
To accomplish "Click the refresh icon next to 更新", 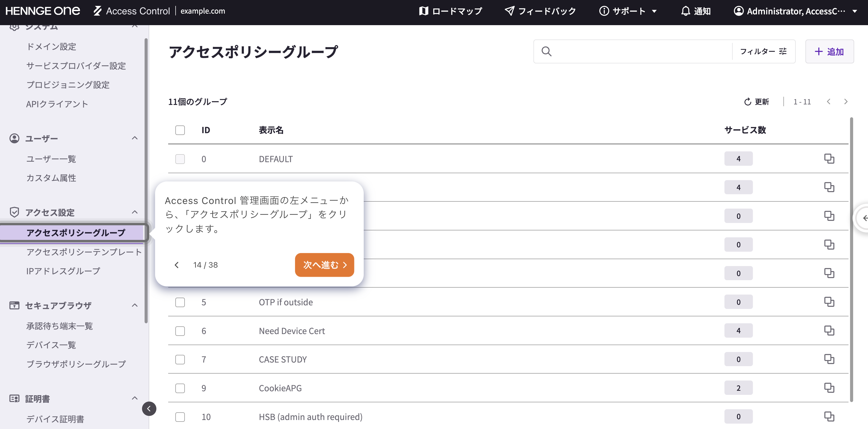I will (748, 102).
